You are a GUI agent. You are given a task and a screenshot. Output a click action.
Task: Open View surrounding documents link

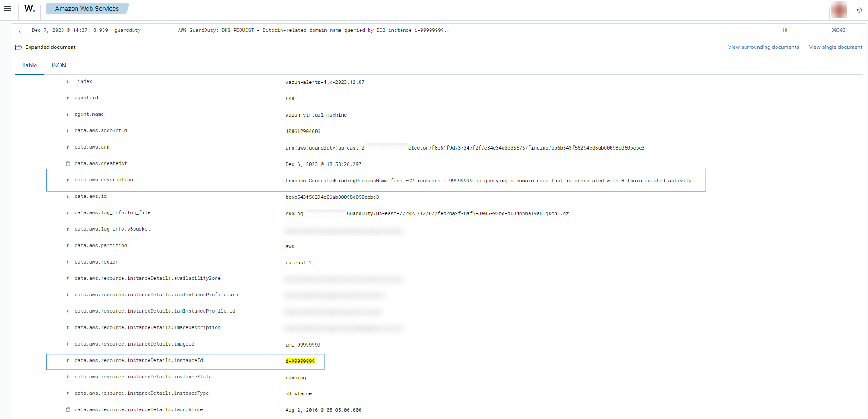coord(763,47)
